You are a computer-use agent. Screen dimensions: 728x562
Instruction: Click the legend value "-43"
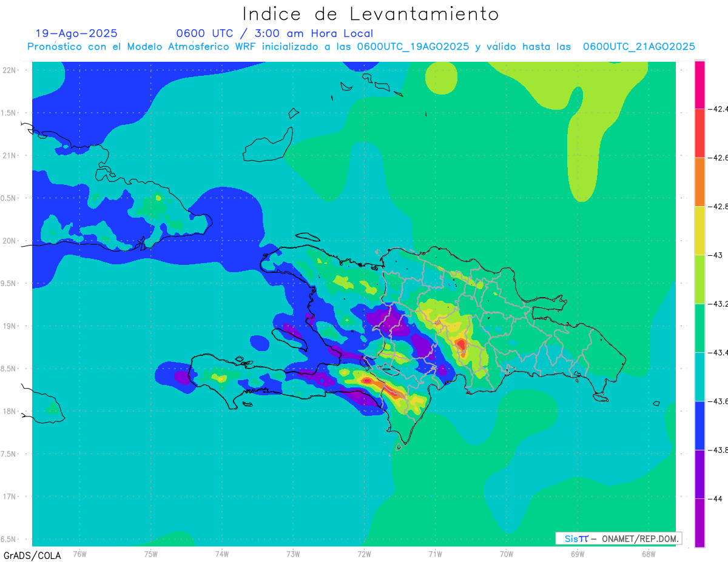[x=715, y=255]
